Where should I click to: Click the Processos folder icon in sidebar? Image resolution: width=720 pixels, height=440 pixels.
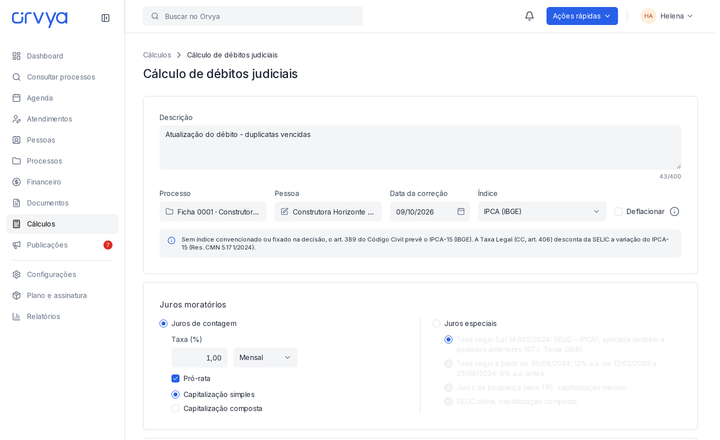tap(17, 161)
